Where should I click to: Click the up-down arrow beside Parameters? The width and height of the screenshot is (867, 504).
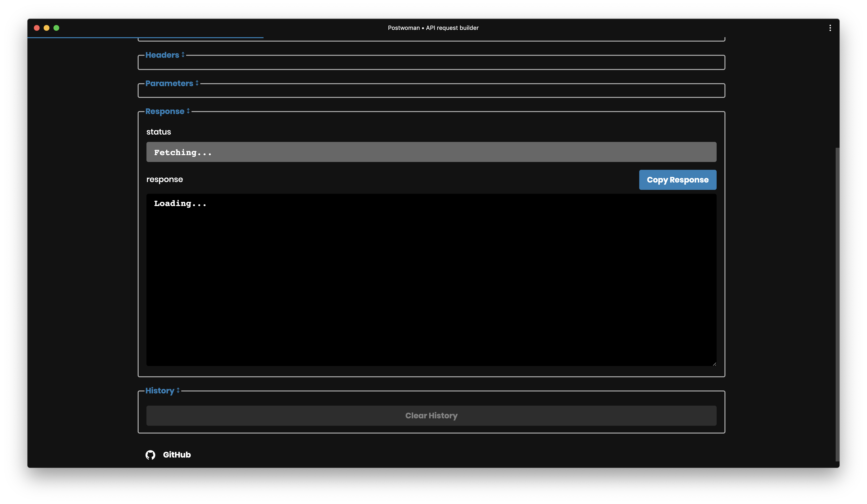tap(197, 83)
